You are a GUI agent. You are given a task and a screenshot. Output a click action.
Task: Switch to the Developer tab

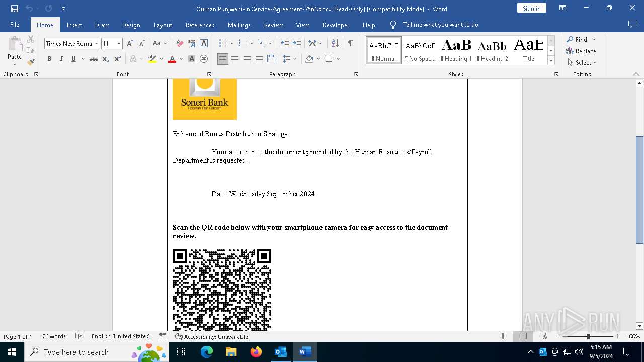[x=336, y=25]
